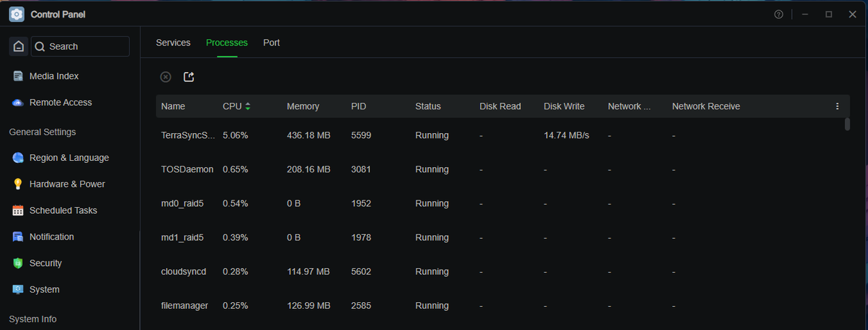The height and width of the screenshot is (330, 868).
Task: Select the cloudsyncd process name
Action: (184, 272)
